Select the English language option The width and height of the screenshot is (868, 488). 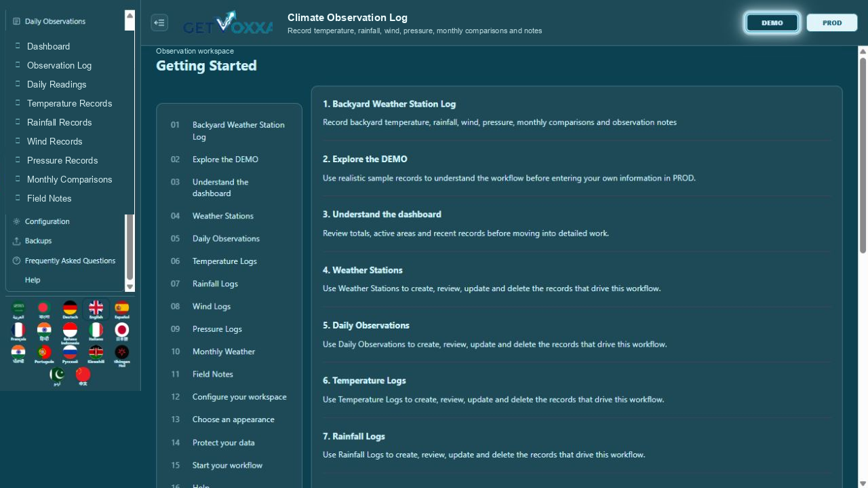[96, 309]
